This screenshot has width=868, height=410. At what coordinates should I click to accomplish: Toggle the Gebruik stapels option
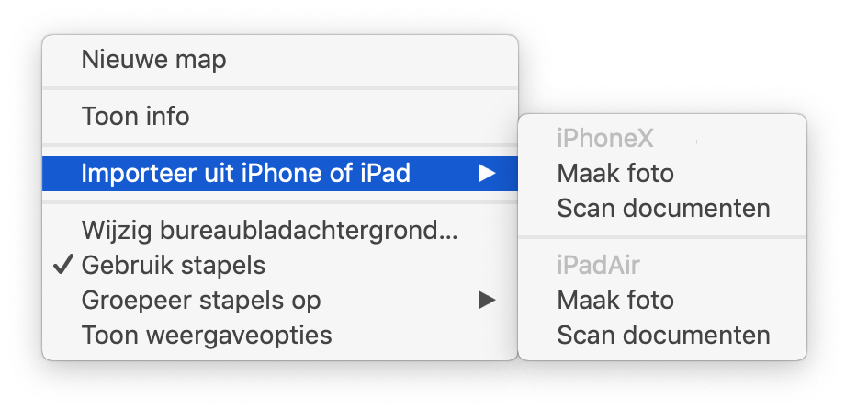point(280,266)
